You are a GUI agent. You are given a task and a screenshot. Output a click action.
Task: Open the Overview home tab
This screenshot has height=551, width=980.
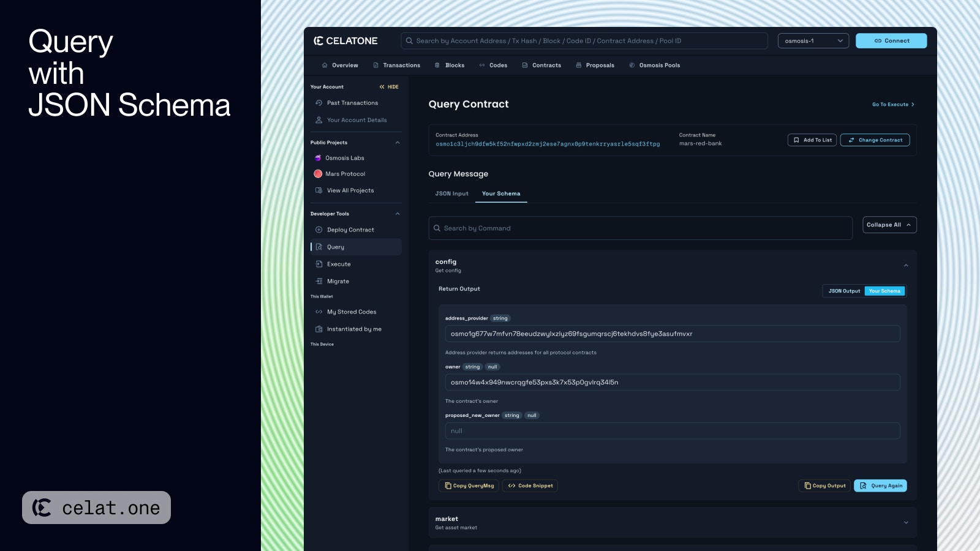(340, 66)
